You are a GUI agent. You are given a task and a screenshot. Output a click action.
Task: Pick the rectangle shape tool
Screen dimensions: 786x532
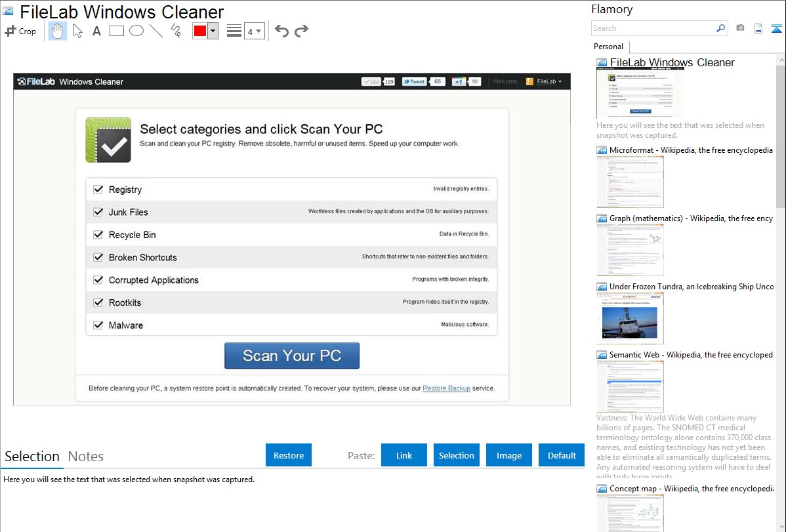(116, 31)
